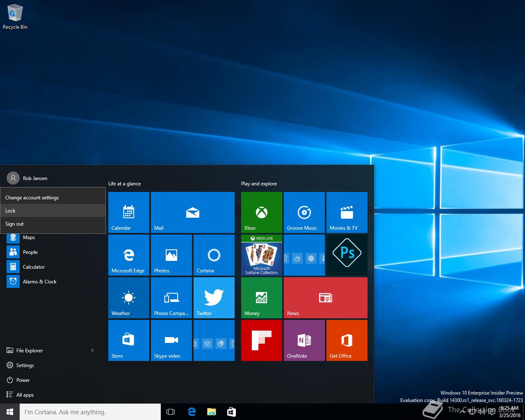Expand File Explorer jump list arrow
Image resolution: width=525 pixels, height=420 pixels.
[x=92, y=351]
